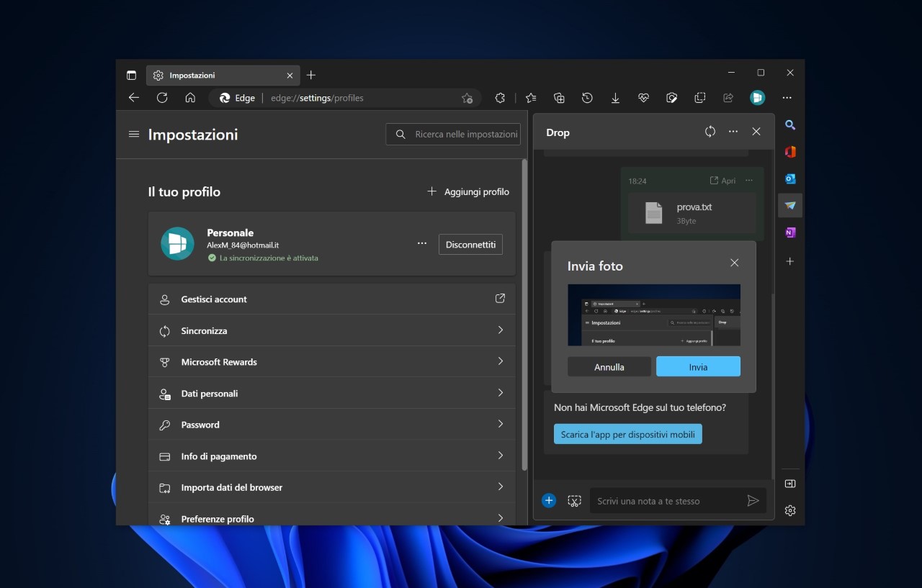Send note with paper-plane icon
Viewport: 922px width, 588px height.
click(x=753, y=501)
